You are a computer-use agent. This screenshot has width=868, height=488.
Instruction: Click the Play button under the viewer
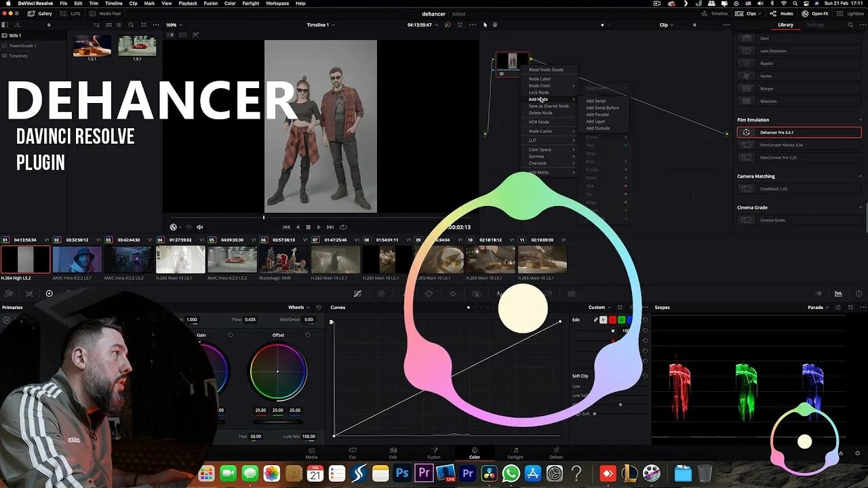coord(319,227)
